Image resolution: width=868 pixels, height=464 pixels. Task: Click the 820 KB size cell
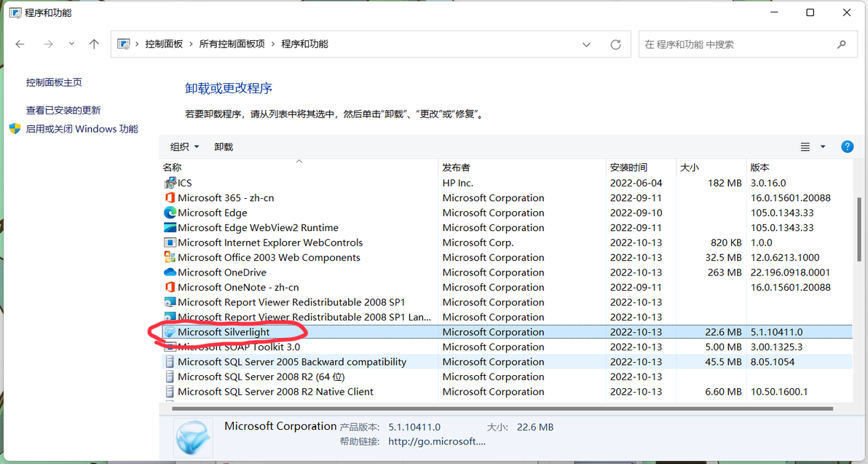click(726, 243)
